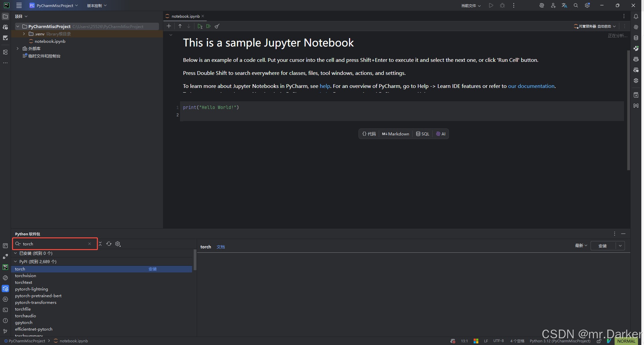Screen dimensions: 644x345
Task: Open the 版本控制 dropdown
Action: pos(97,5)
